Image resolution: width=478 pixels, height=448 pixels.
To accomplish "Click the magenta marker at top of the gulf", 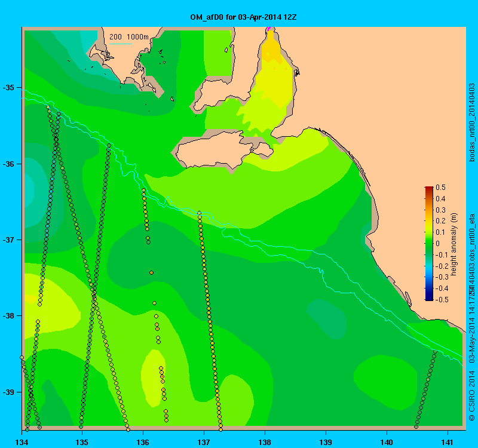I will [268, 29].
